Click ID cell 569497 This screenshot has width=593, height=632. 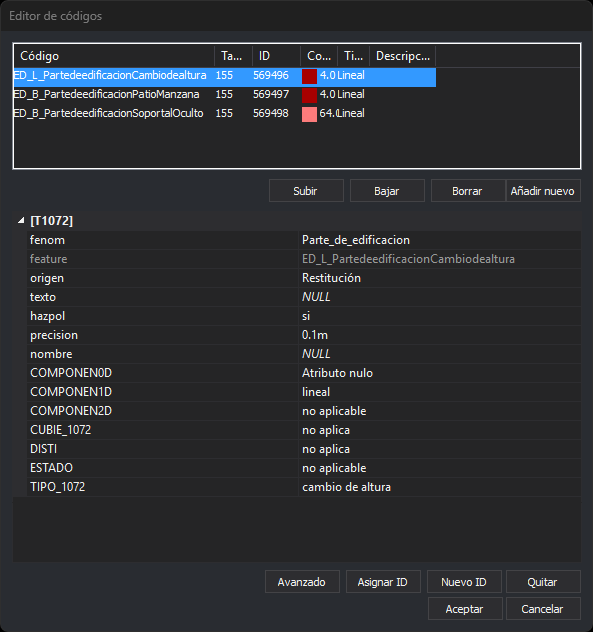[x=271, y=94]
